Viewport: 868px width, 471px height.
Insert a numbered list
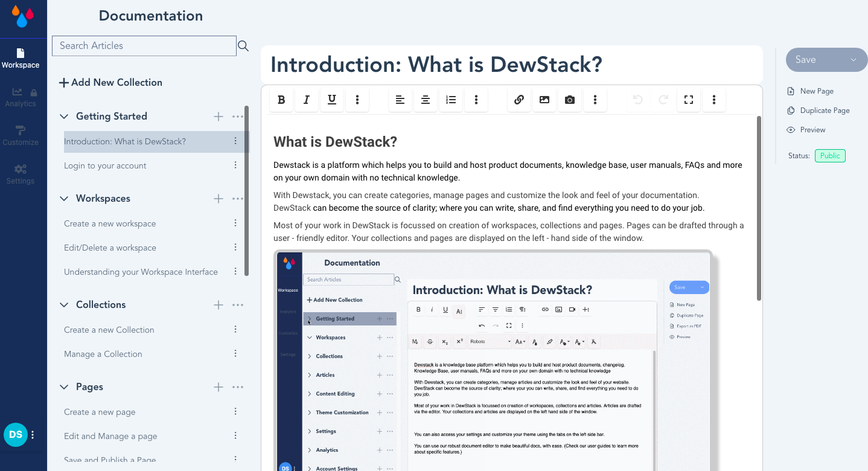[x=451, y=100]
